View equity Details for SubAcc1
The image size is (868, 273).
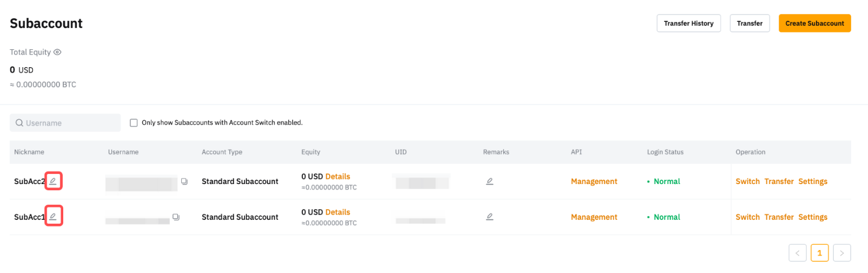tap(337, 213)
